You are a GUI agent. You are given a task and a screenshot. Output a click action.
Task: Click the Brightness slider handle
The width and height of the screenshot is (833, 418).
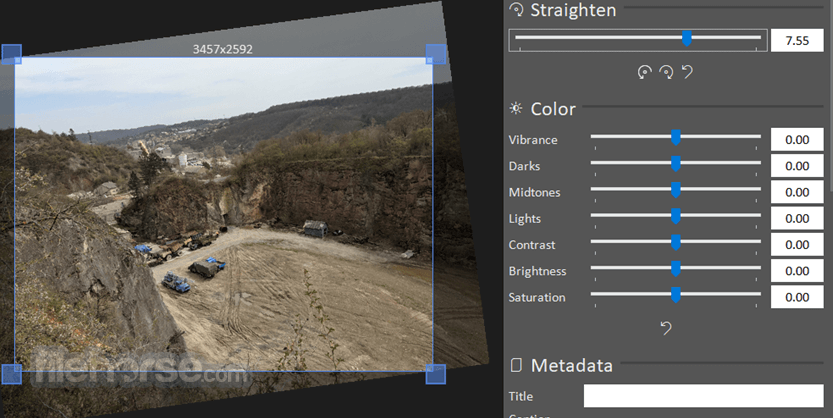tap(676, 269)
